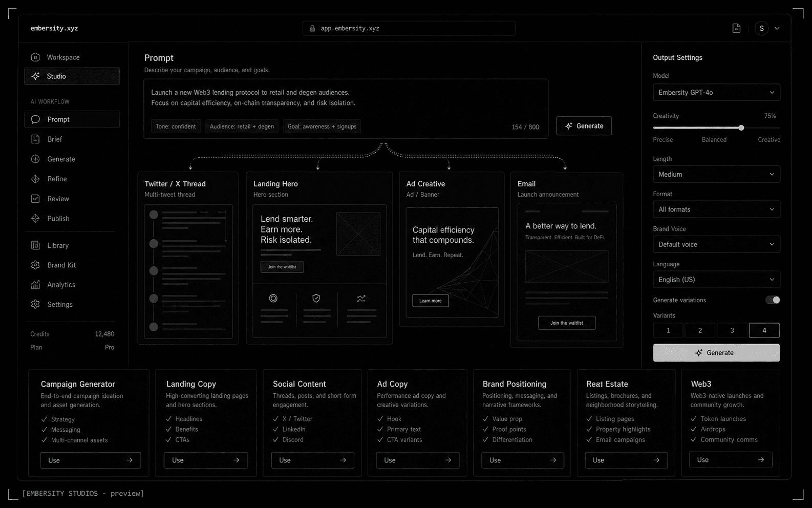Open the Brand Kit icon

click(x=35, y=265)
